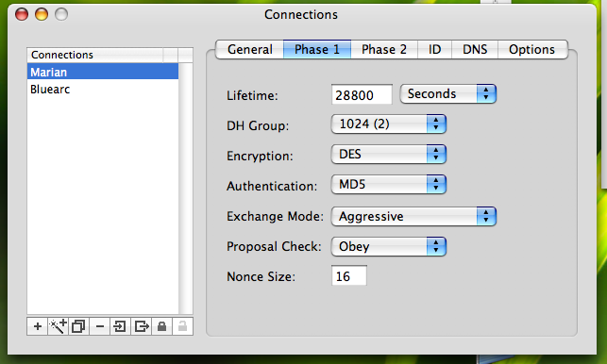This screenshot has width=607, height=364.
Task: Open the Encryption DES dropdown
Action: tap(389, 155)
